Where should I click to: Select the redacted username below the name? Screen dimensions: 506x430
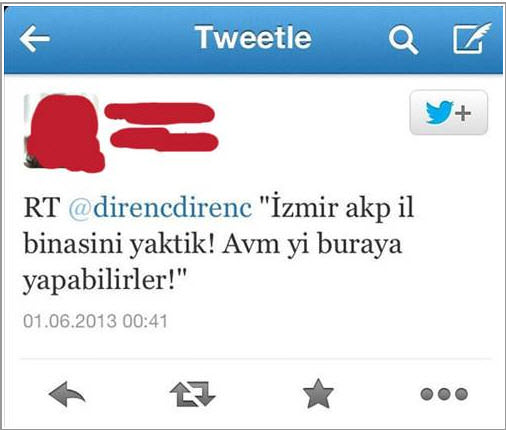click(164, 140)
